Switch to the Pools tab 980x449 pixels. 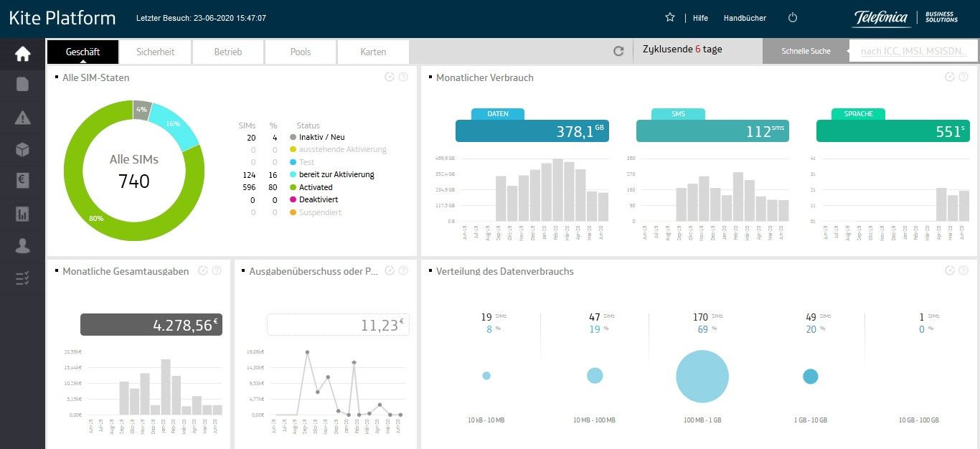[301, 52]
